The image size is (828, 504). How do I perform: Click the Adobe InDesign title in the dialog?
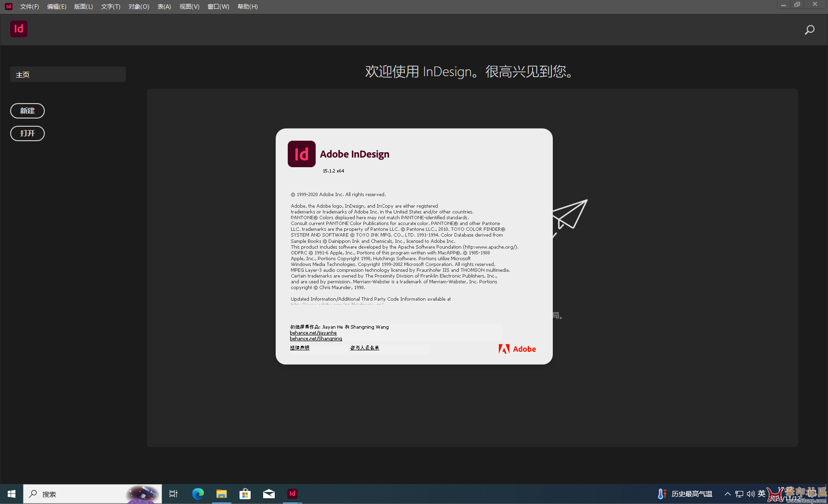click(x=355, y=154)
